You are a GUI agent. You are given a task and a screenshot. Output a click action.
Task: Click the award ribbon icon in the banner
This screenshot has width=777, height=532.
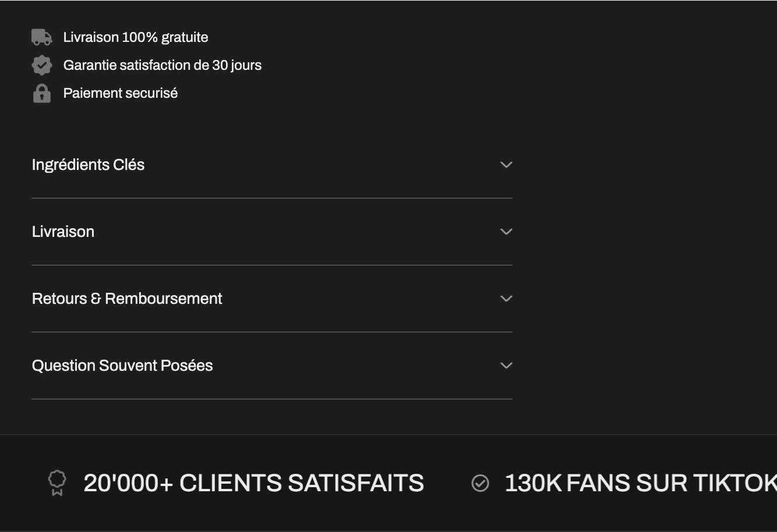[x=57, y=483]
